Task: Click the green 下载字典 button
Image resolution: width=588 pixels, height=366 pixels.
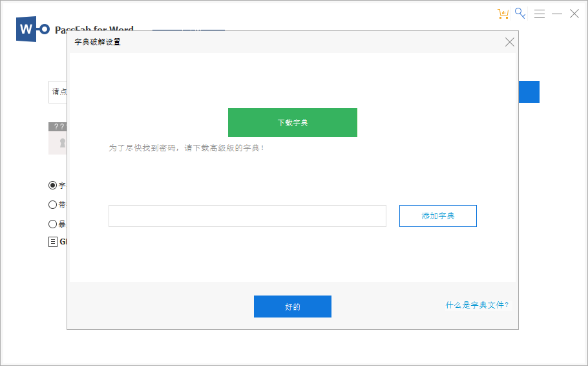Action: click(293, 122)
